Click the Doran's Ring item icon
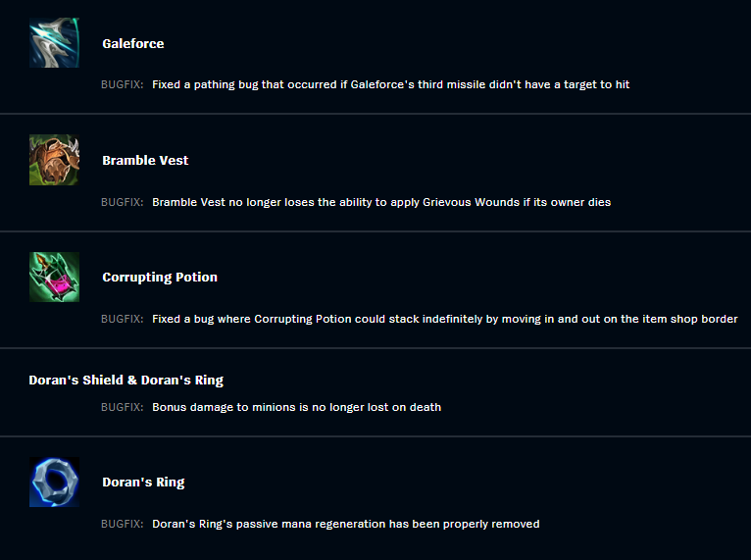The image size is (751, 560). point(54,482)
